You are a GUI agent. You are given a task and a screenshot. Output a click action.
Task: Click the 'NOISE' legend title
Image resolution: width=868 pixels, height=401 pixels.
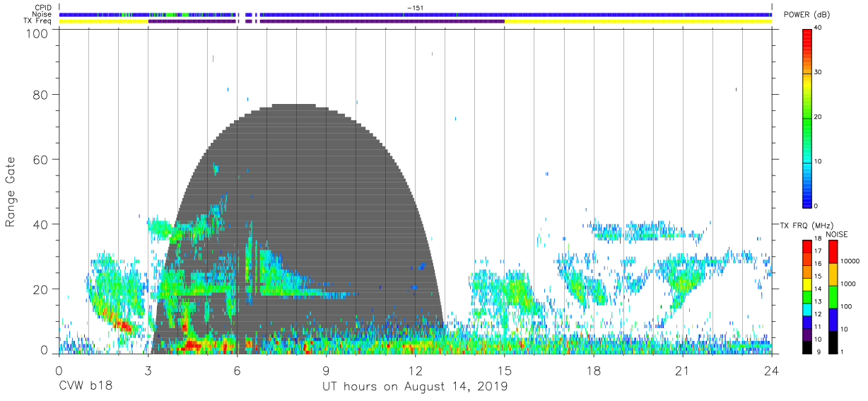pos(836,234)
